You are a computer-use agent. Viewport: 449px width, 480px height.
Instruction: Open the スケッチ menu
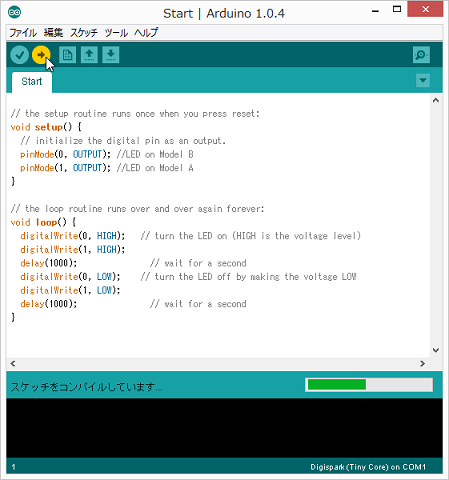[x=84, y=33]
